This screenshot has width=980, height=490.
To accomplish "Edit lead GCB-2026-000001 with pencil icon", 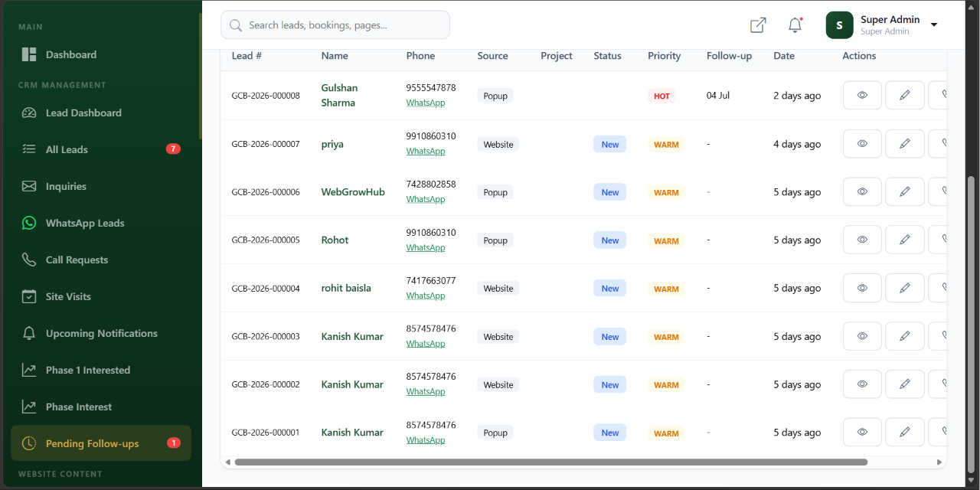I will 905,432.
